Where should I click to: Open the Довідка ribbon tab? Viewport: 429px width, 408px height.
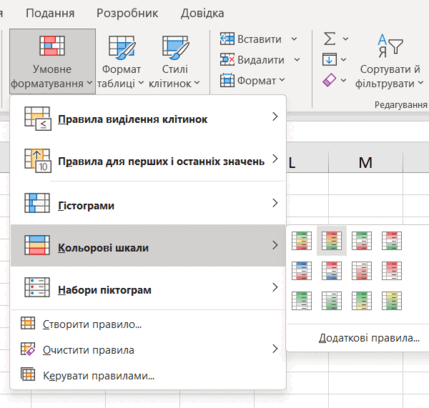[202, 13]
